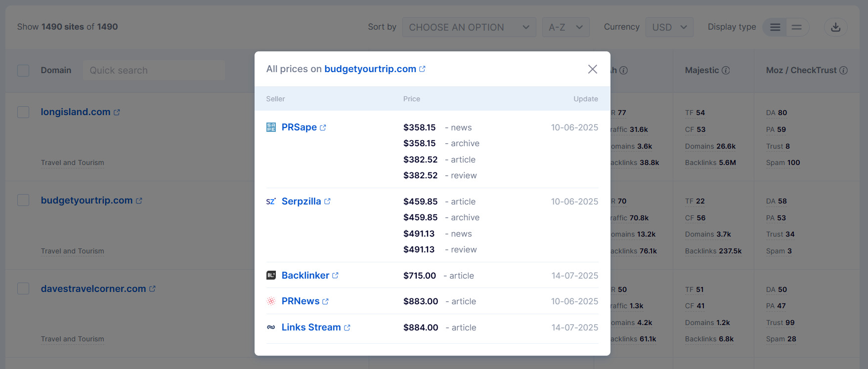The height and width of the screenshot is (369, 868).
Task: Open Backlinker seller link
Action: pos(305,276)
